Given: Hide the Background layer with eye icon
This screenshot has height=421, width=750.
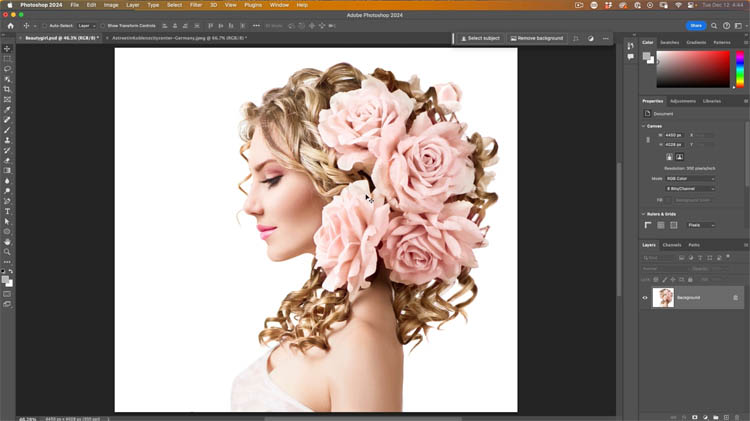Looking at the screenshot, I should tap(645, 297).
